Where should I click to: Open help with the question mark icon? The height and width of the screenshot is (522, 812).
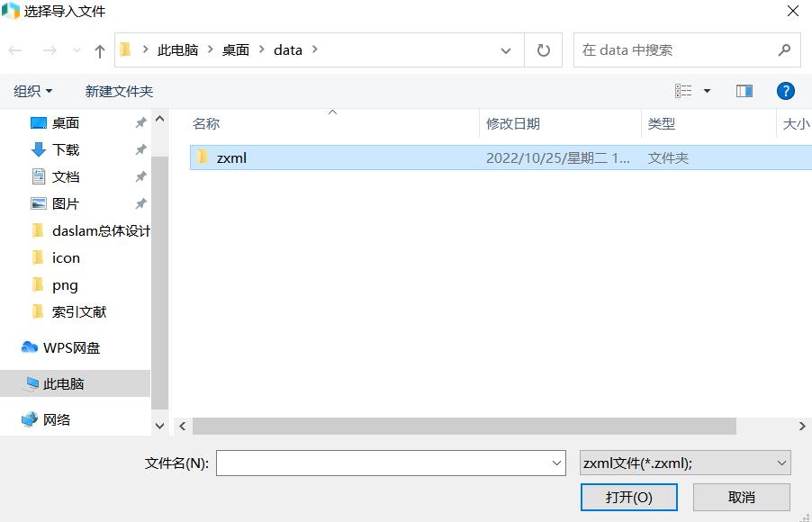(x=786, y=91)
